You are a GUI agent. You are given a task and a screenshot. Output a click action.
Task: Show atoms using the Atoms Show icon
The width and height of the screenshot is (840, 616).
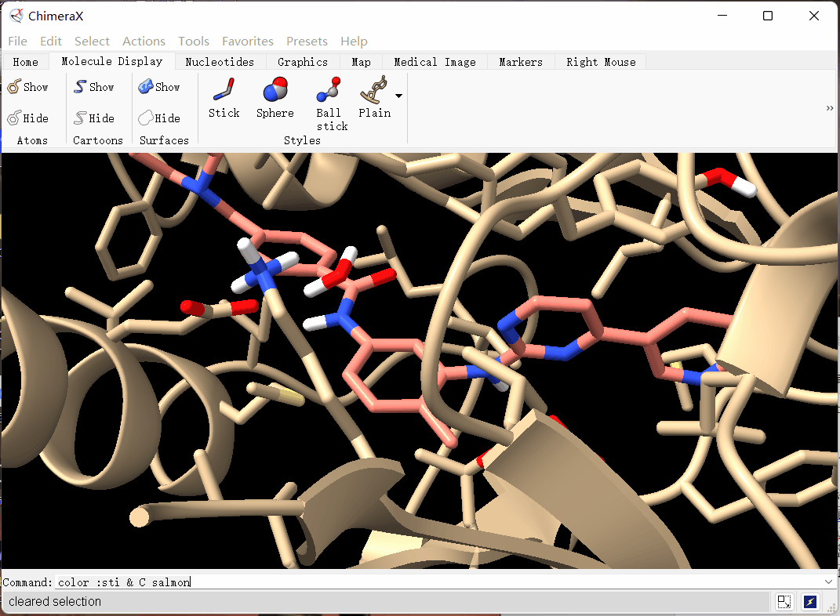28,87
